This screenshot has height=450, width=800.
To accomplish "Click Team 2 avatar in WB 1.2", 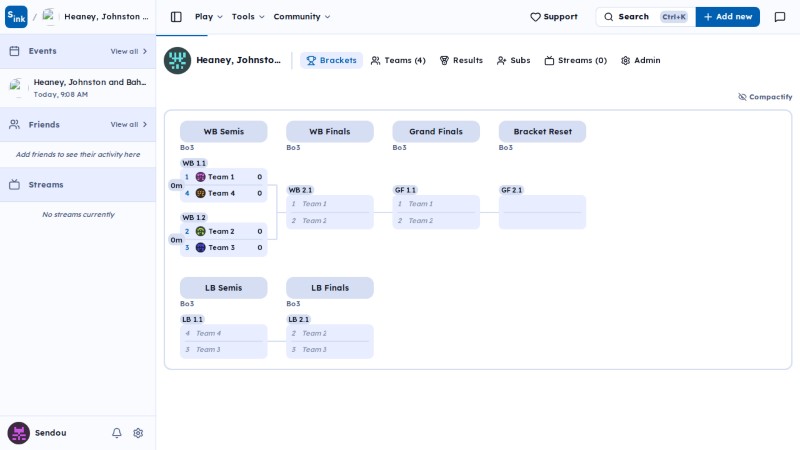I will coord(201,231).
